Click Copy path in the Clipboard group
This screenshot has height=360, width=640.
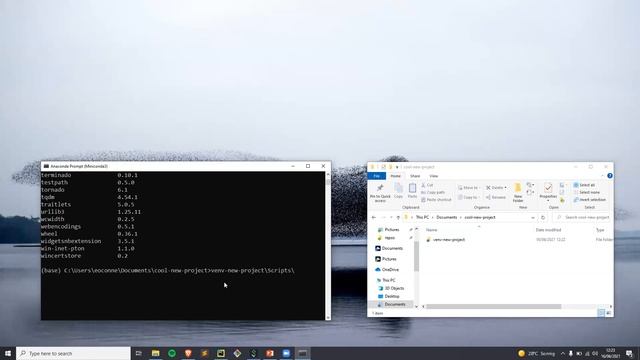tap(433, 192)
